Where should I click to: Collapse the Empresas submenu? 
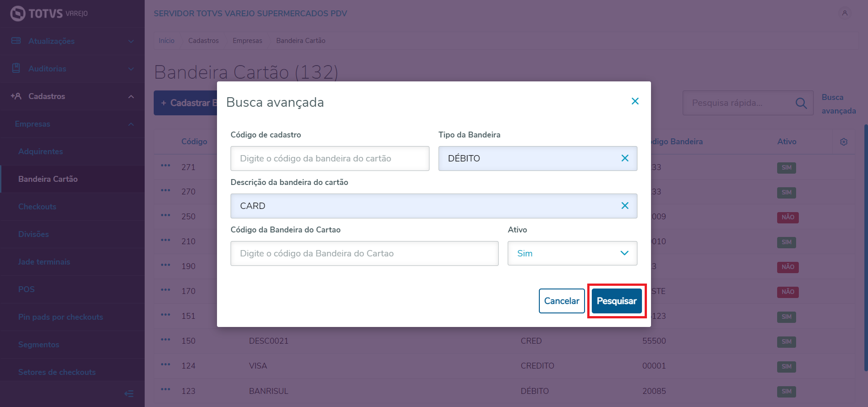click(131, 124)
